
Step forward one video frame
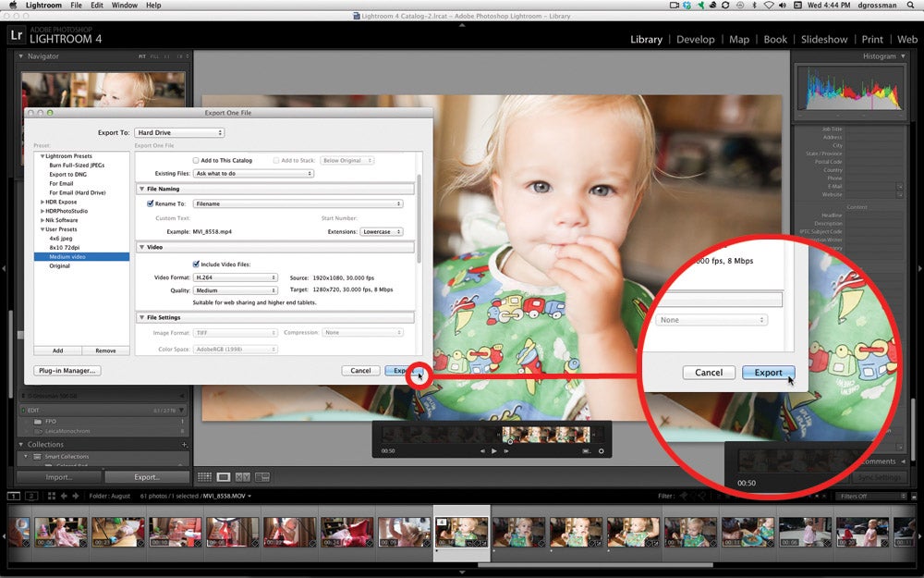tap(505, 450)
